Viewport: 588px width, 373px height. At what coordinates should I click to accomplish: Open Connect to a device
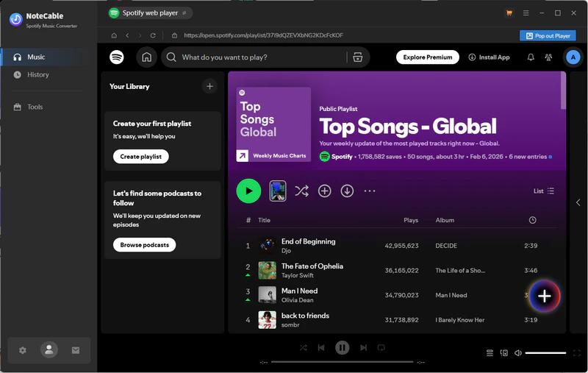coord(504,353)
